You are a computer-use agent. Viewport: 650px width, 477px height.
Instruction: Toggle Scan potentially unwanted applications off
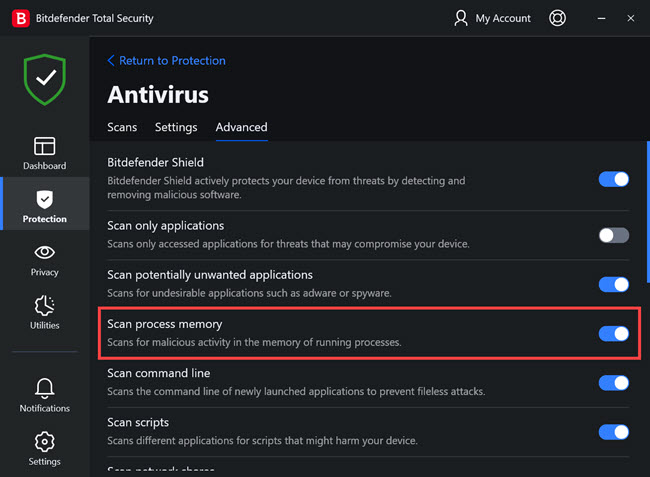pos(614,284)
